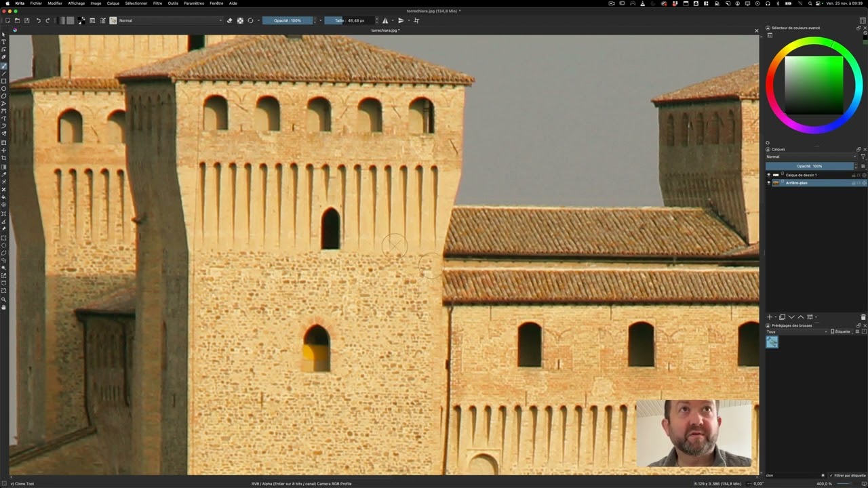Open a file via toolbar icon

pos(17,20)
